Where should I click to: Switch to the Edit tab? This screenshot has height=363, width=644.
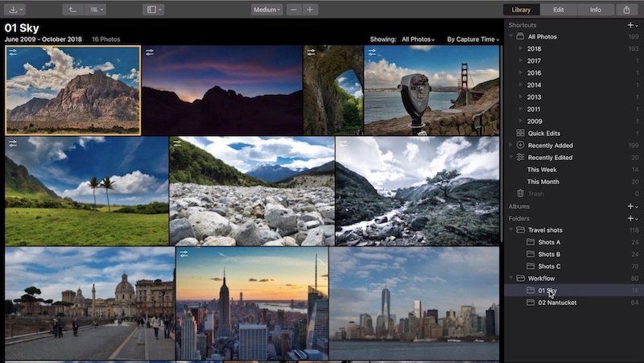(x=558, y=10)
